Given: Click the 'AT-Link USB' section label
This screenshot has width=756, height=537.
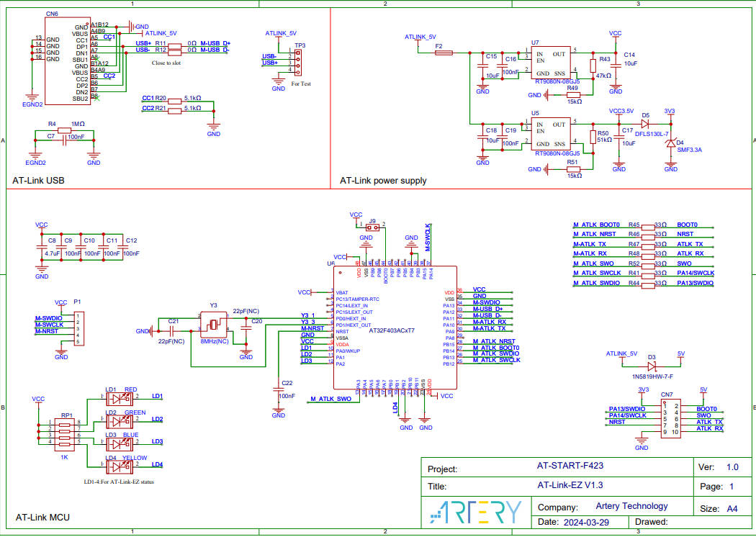Looking at the screenshot, I should tap(38, 181).
